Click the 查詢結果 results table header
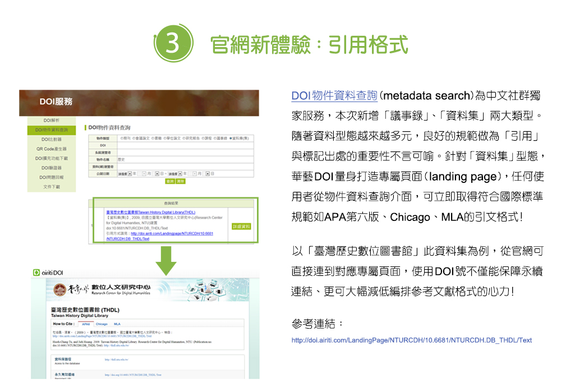561x392 pixels. tap(171, 203)
